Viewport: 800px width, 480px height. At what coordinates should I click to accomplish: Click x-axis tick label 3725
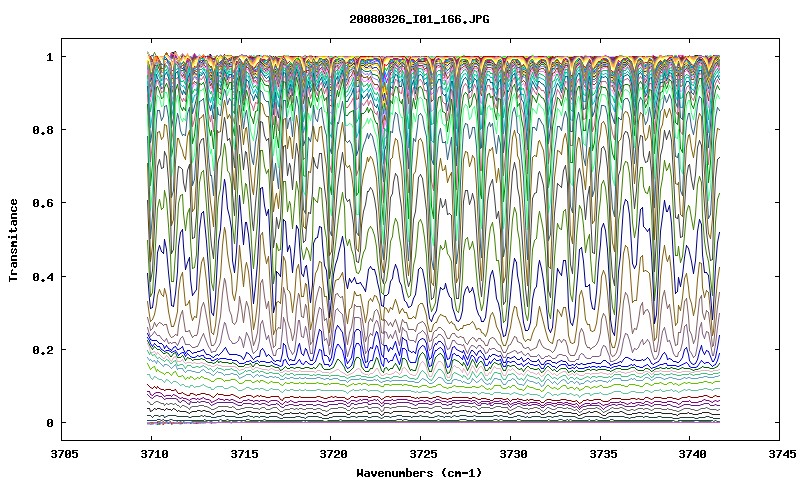tap(423, 454)
